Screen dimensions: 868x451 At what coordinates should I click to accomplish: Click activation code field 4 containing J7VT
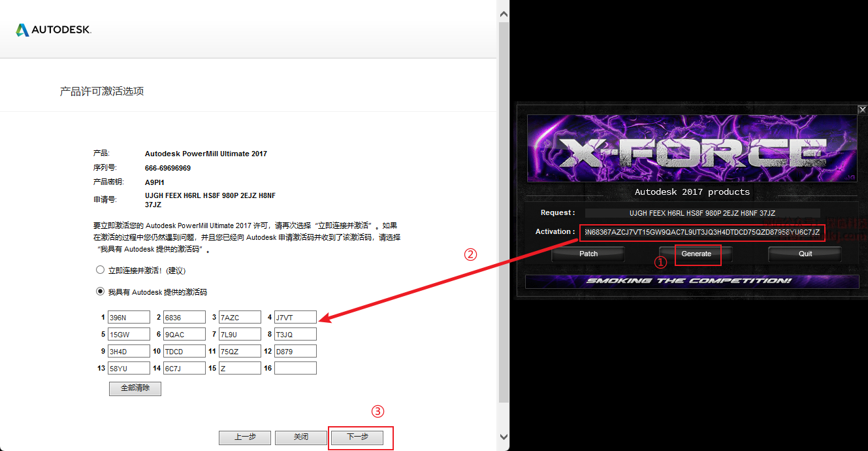pyautogui.click(x=295, y=317)
